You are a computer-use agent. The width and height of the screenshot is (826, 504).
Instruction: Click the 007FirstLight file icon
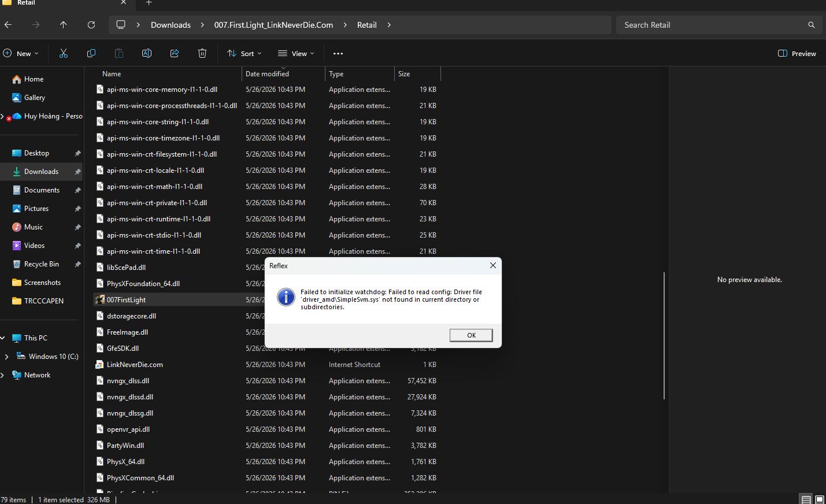coord(100,299)
